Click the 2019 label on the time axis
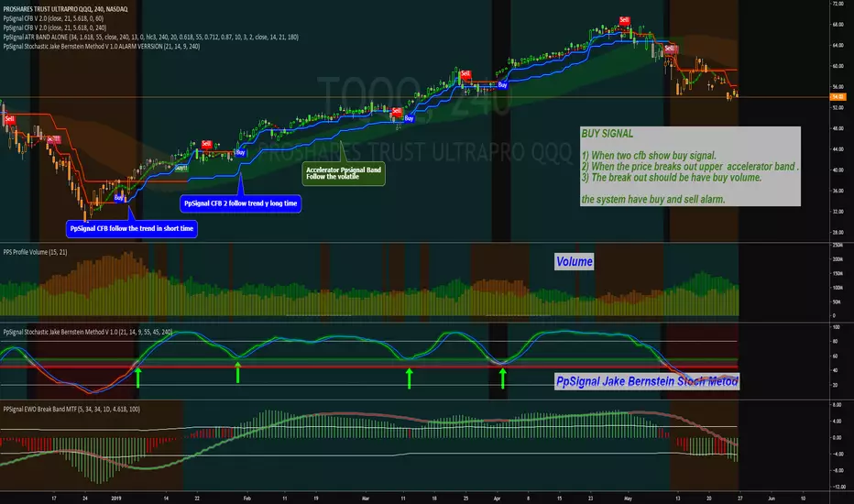This screenshot has width=854, height=504. pyautogui.click(x=116, y=498)
